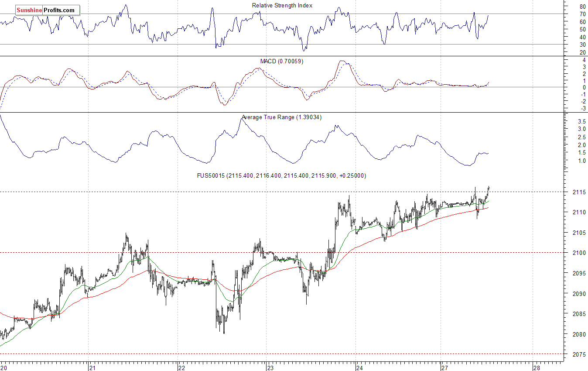Click the MACD axis value 4
This screenshot has width=588, height=371.
585,60
